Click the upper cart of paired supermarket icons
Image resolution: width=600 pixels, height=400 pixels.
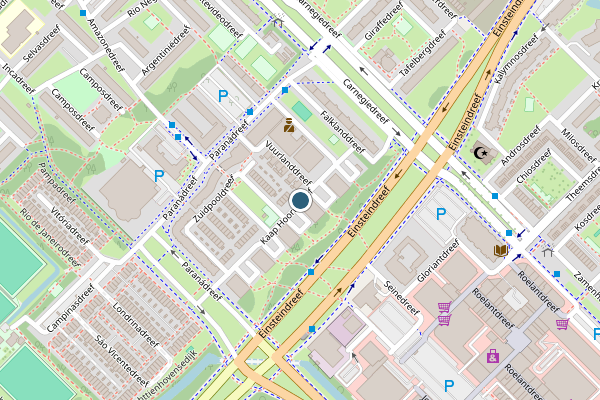pyautogui.click(x=444, y=307)
